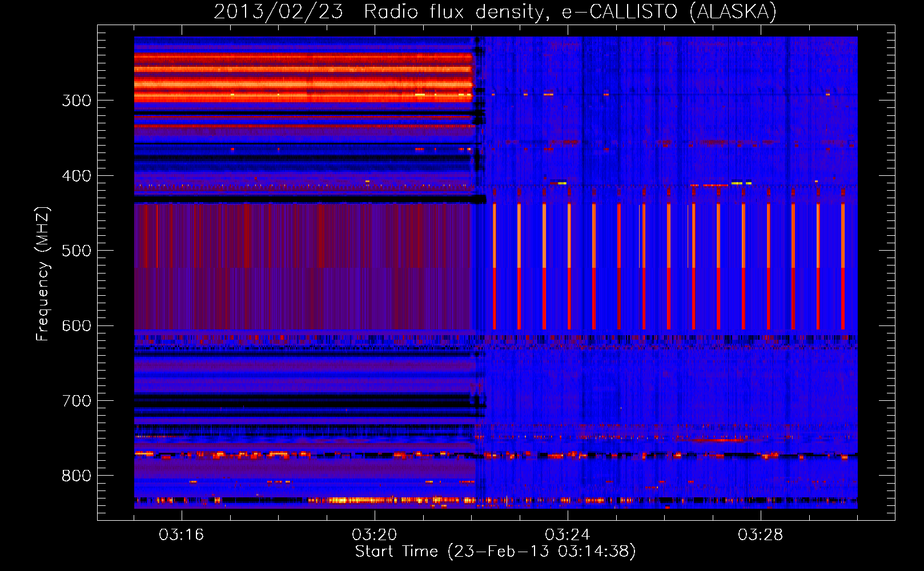Click the 03:28 time tick label
Image resolution: width=924 pixels, height=571 pixels.
tap(760, 535)
